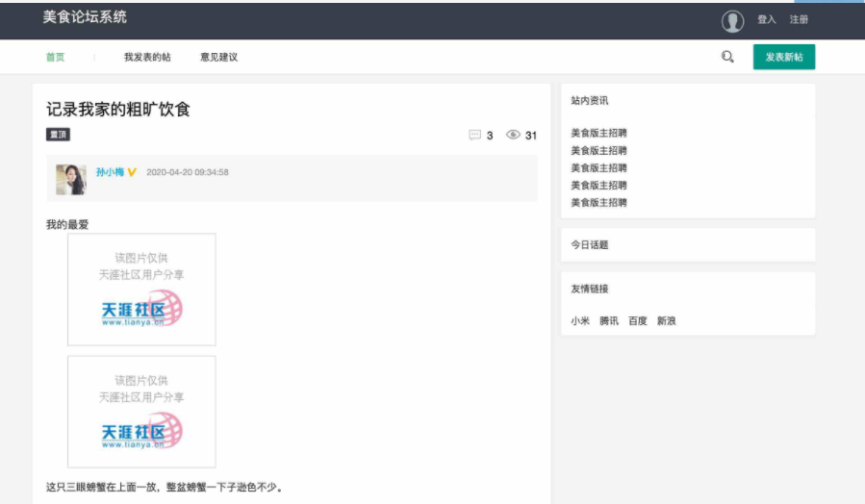Open the 百度 friendly link
The image size is (865, 504).
click(x=638, y=321)
